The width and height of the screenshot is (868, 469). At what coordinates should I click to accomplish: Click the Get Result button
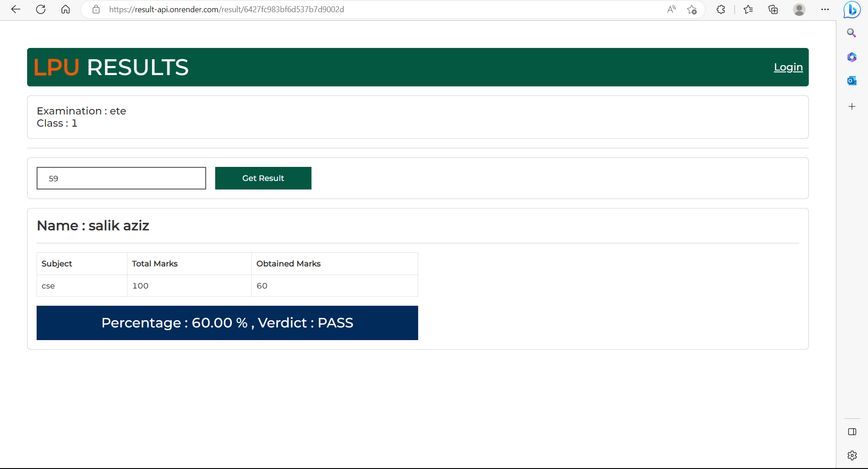(x=263, y=178)
